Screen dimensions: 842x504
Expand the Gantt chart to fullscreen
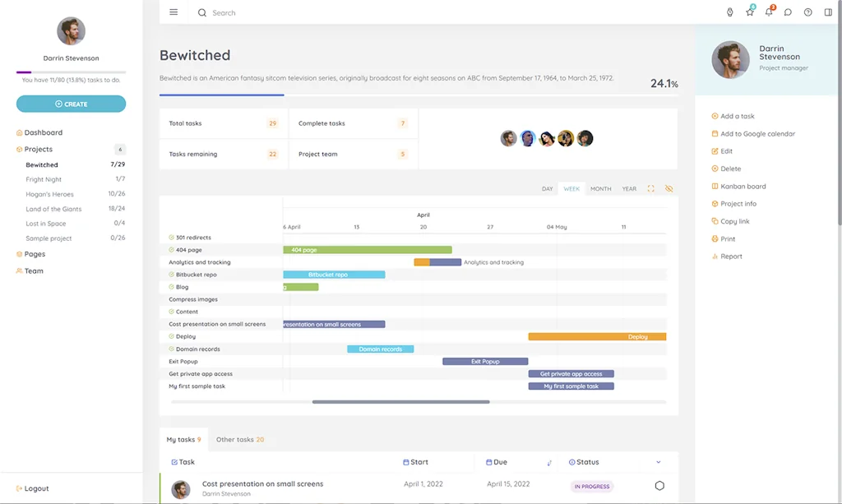tap(650, 188)
